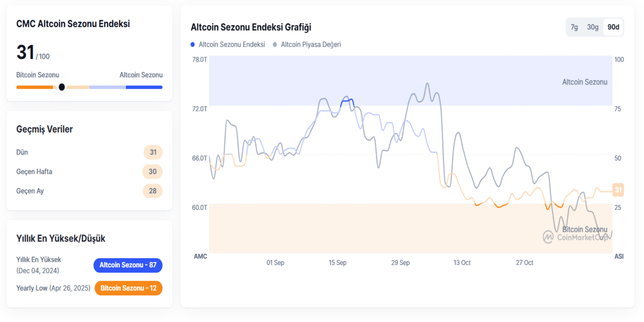Click the Altcoin Sezonu - 87 badge

(128, 265)
